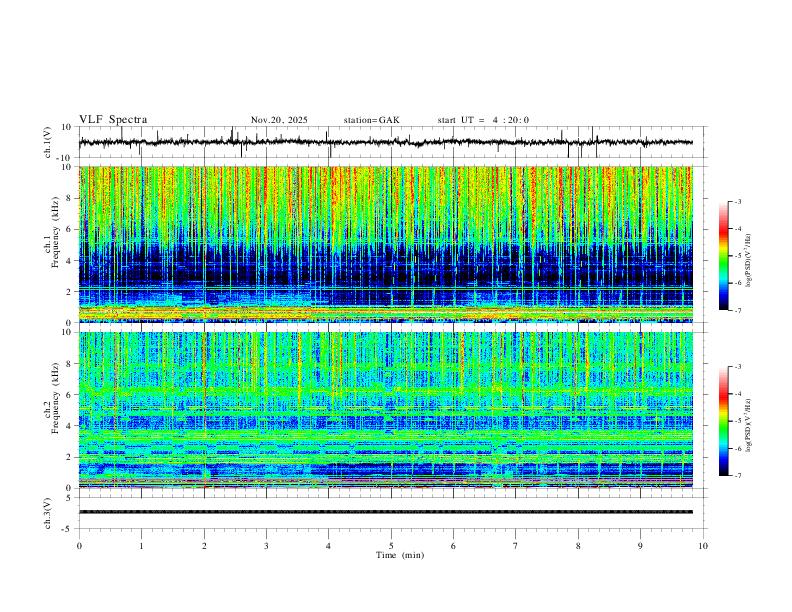792x612 pixels.
Task: Click the ch.3 flat voltage trace
Action: [386, 512]
